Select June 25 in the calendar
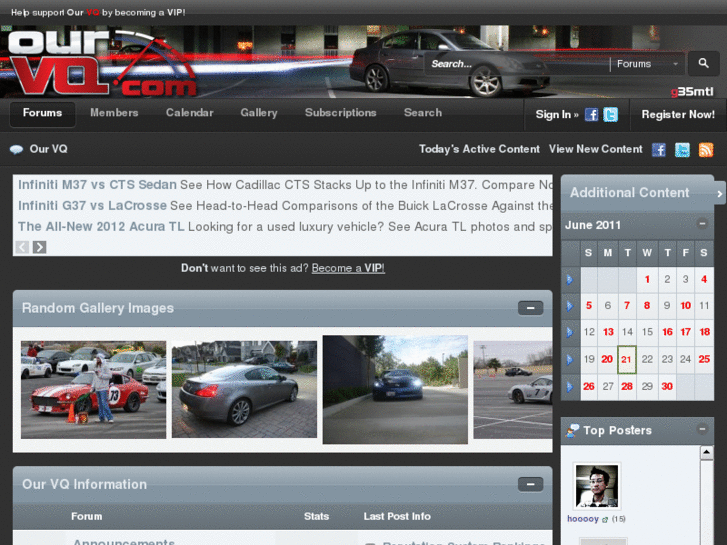727x545 pixels. [x=704, y=359]
